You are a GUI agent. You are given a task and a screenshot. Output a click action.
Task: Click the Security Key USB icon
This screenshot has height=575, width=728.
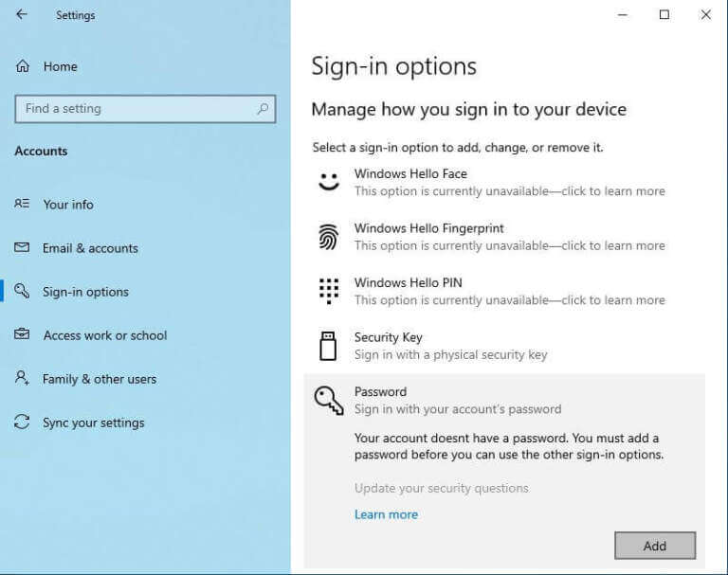328,346
